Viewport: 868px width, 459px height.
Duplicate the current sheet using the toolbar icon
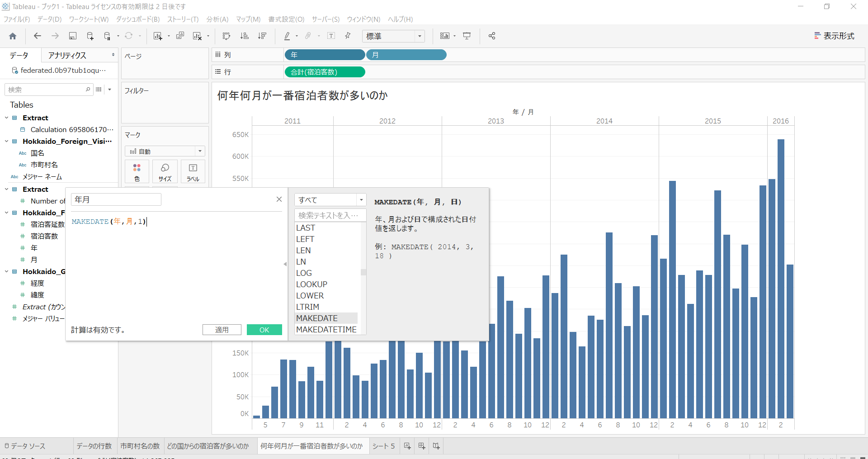180,36
